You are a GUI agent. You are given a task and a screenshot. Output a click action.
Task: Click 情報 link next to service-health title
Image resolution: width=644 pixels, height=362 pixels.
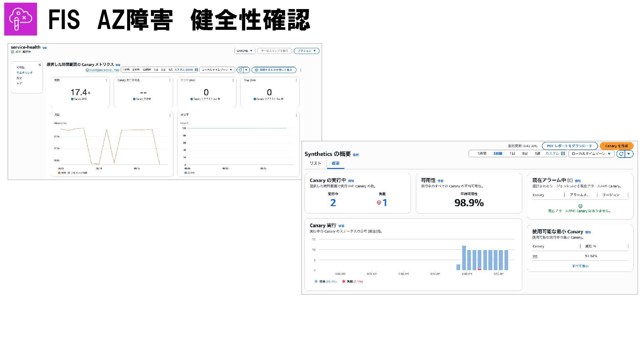coord(44,48)
